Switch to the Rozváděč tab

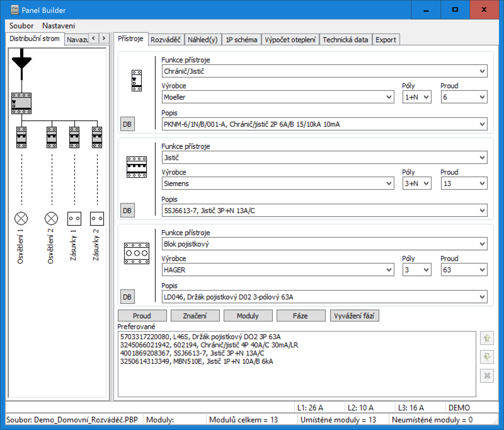coord(166,40)
